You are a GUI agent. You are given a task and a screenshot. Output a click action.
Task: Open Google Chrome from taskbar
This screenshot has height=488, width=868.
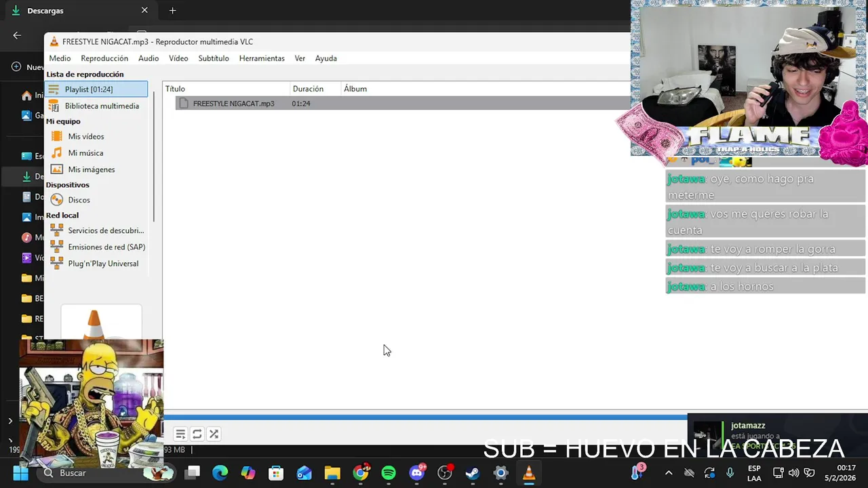361,473
